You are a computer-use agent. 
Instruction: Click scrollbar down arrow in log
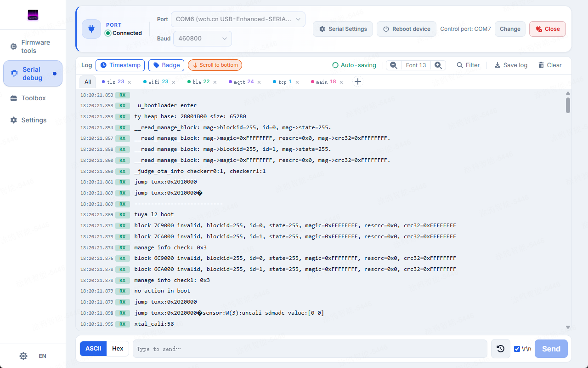[568, 327]
